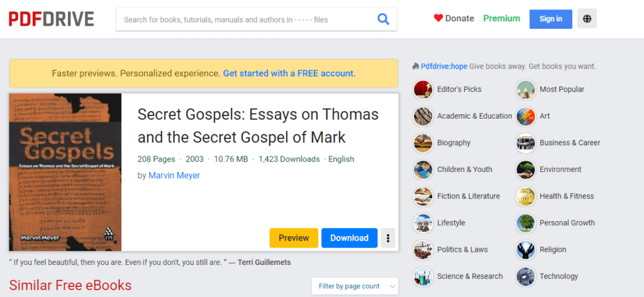The width and height of the screenshot is (644, 297).
Task: Click Get started with a FREE account
Action: (x=289, y=73)
